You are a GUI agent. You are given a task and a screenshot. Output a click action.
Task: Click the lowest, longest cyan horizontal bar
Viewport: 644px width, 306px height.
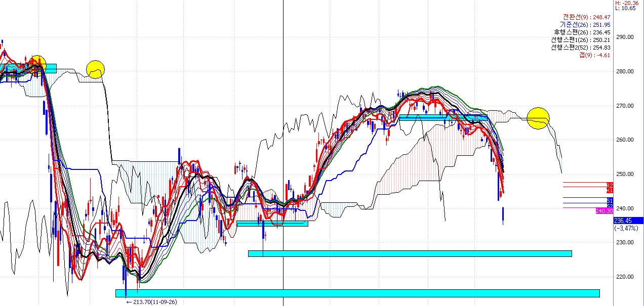point(357,293)
